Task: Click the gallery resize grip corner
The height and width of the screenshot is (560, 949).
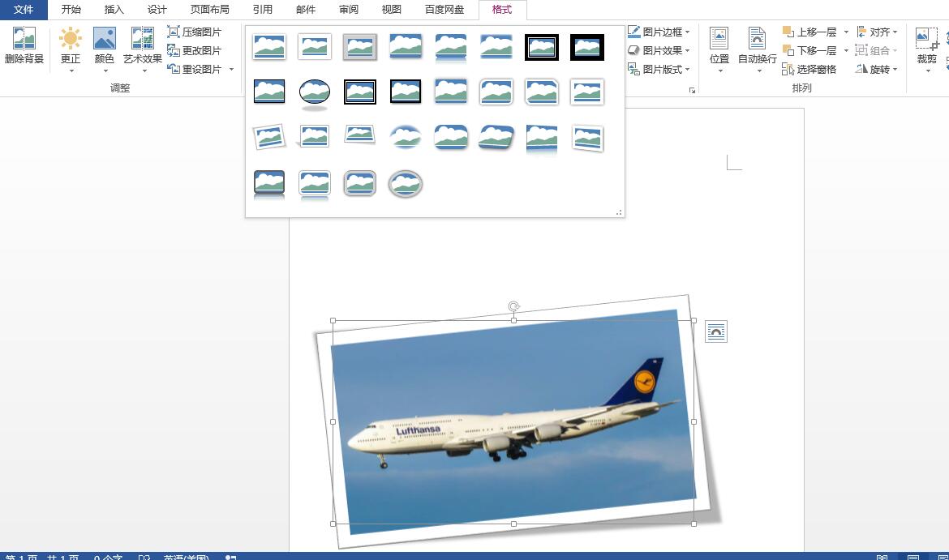Action: coord(619,212)
